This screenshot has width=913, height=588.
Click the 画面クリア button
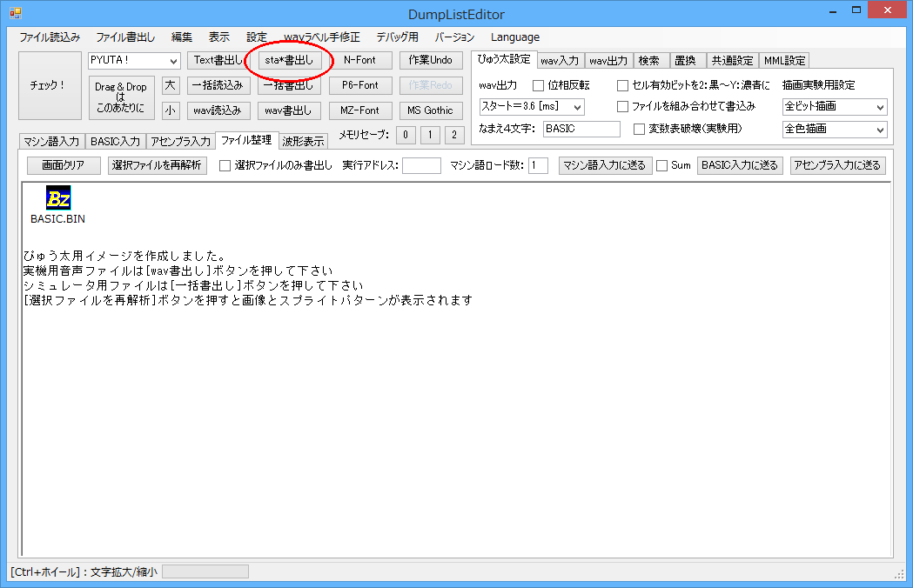coord(64,165)
